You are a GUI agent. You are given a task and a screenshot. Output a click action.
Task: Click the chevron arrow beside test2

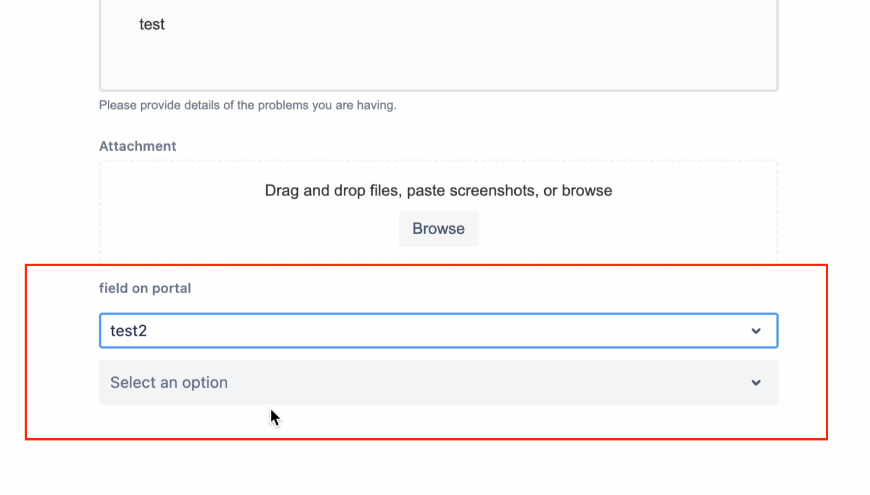click(756, 331)
